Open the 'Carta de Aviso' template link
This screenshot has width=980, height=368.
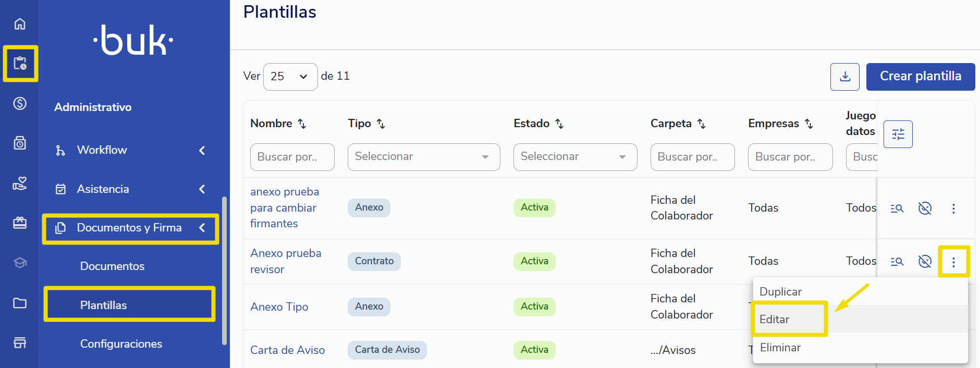(x=287, y=350)
